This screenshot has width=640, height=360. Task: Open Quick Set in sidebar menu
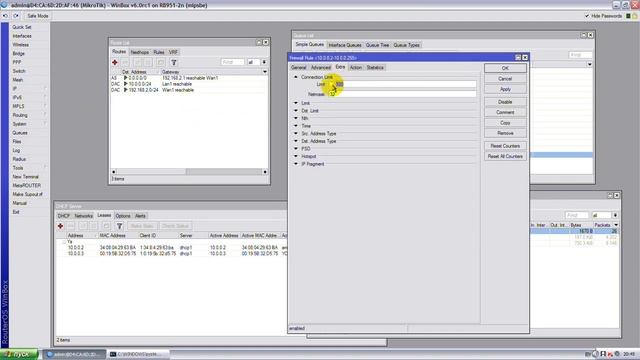[22, 27]
